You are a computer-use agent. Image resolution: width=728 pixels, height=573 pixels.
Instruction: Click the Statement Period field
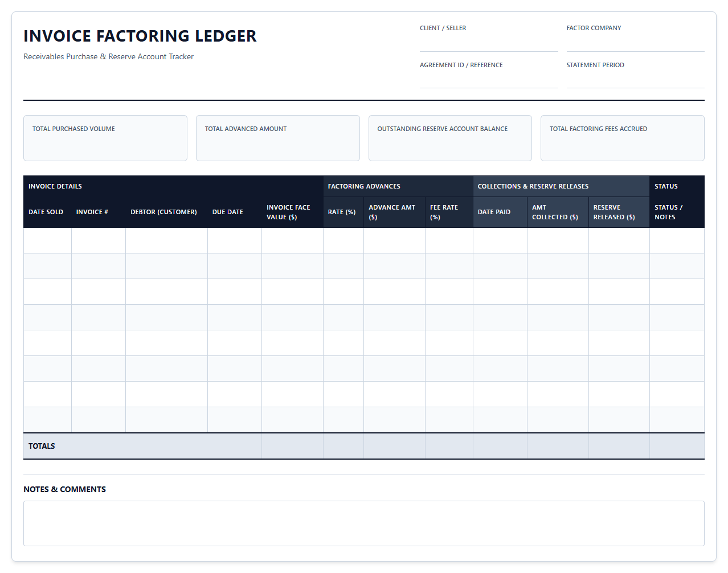pyautogui.click(x=635, y=79)
